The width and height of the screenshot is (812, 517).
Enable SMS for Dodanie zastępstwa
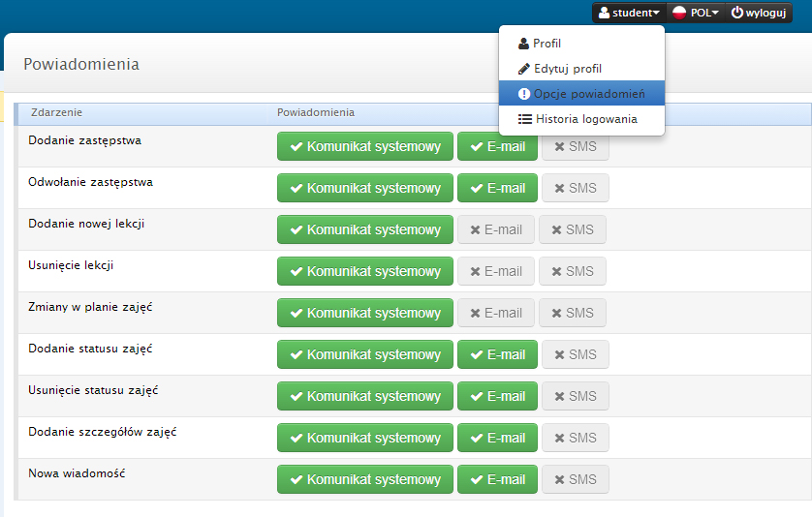575,147
